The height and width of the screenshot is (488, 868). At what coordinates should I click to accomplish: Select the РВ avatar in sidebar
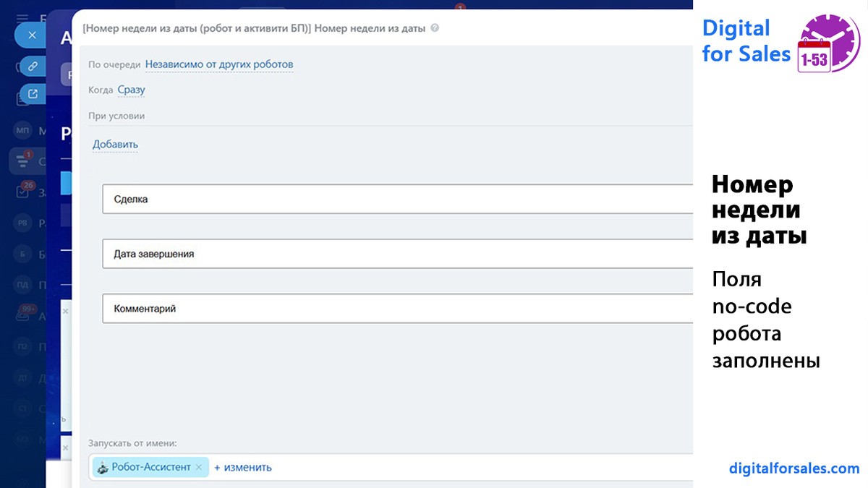(22, 223)
